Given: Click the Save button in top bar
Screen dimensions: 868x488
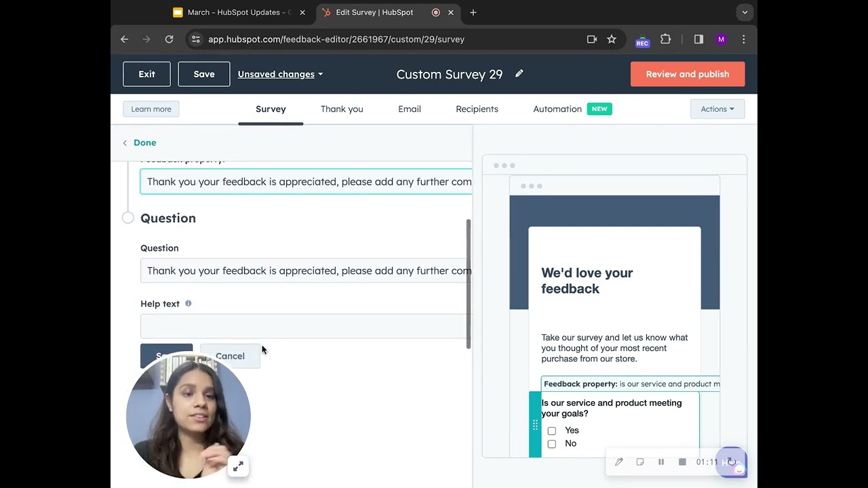Looking at the screenshot, I should click(x=204, y=74).
